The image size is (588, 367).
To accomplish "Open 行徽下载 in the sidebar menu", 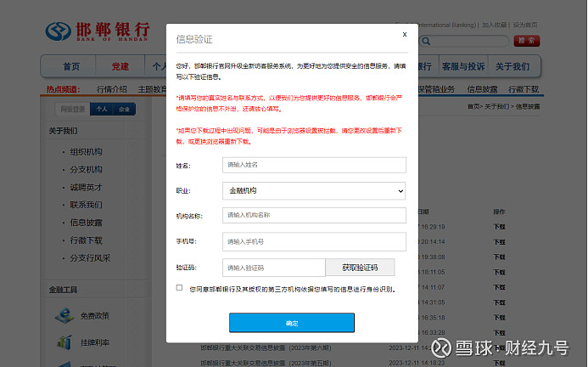I will (x=86, y=240).
